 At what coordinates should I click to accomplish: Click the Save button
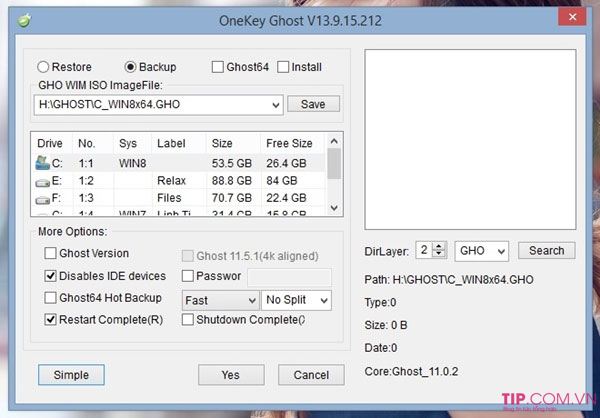[313, 104]
